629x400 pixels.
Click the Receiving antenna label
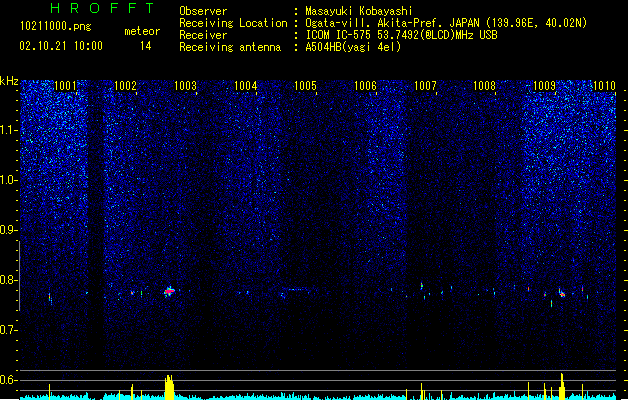pyautogui.click(x=230, y=47)
